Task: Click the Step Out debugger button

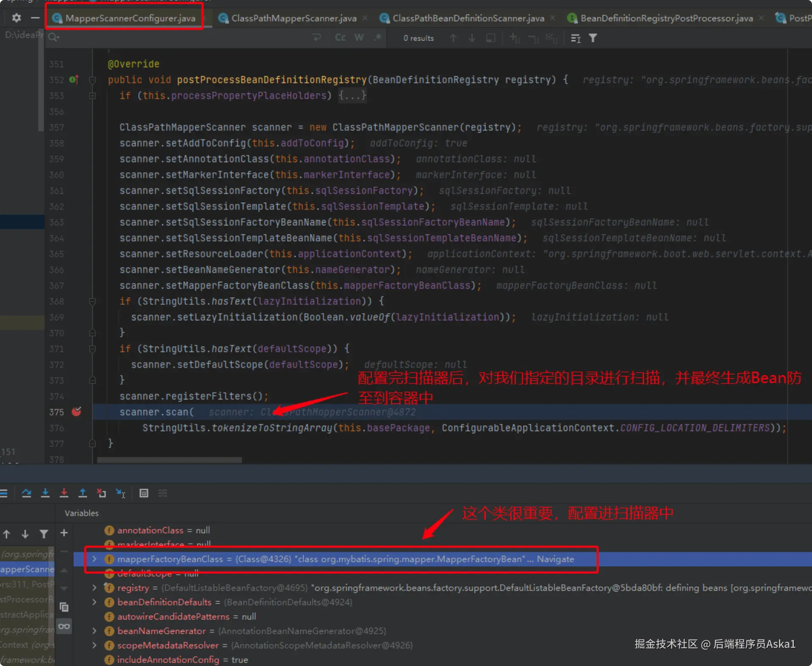Action: (x=83, y=493)
